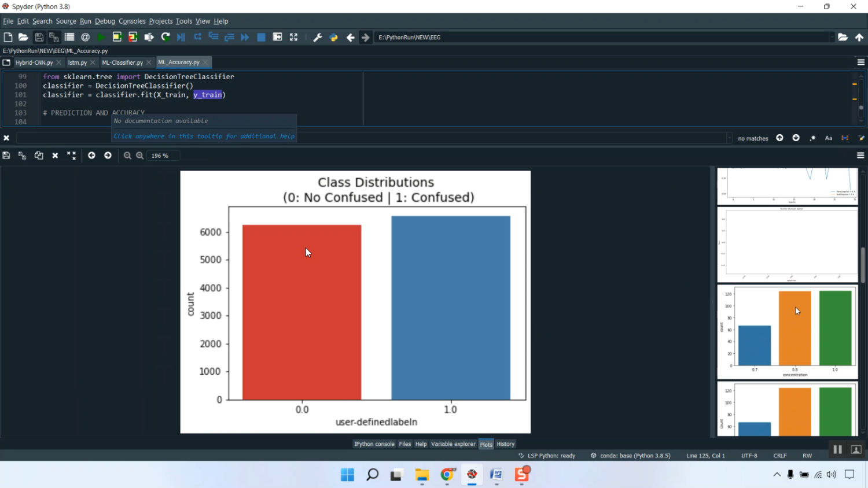Save plot as image icon
The width and height of the screenshot is (868, 488).
point(6,156)
